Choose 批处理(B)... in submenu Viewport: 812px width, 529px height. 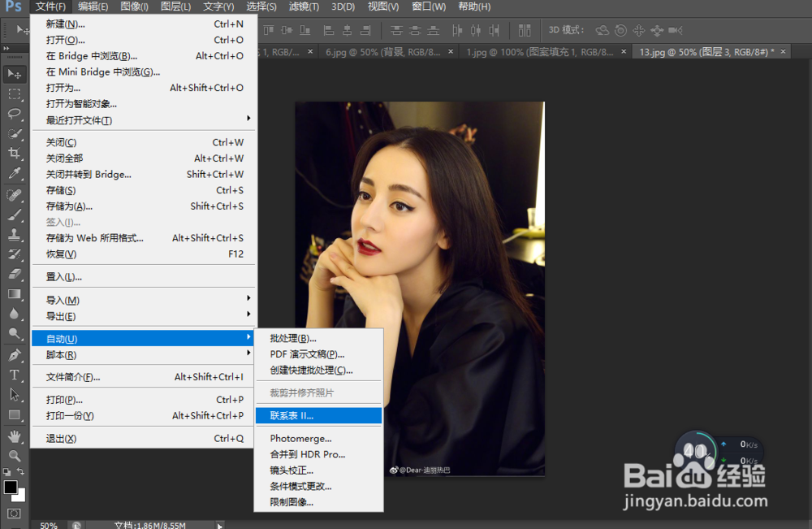pos(318,338)
